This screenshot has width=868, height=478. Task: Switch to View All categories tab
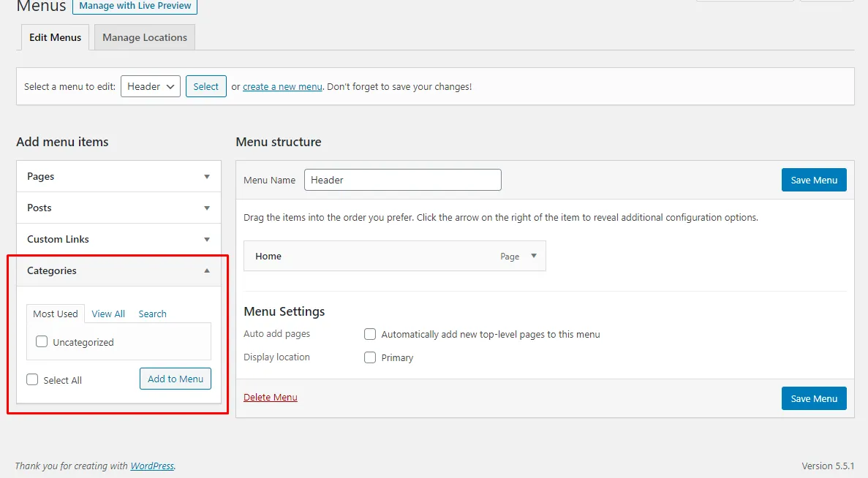[x=108, y=314]
